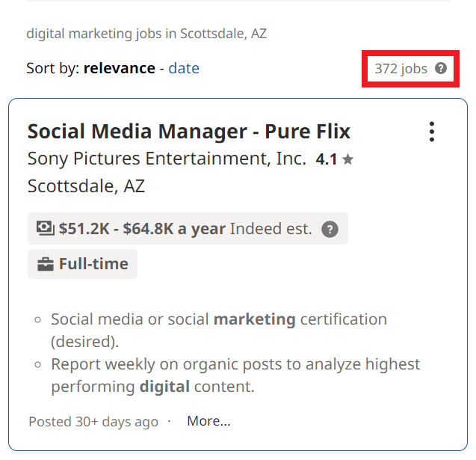Click Scottsdale, AZ location text in card
Screen dimensions: 476x460
[x=86, y=186]
